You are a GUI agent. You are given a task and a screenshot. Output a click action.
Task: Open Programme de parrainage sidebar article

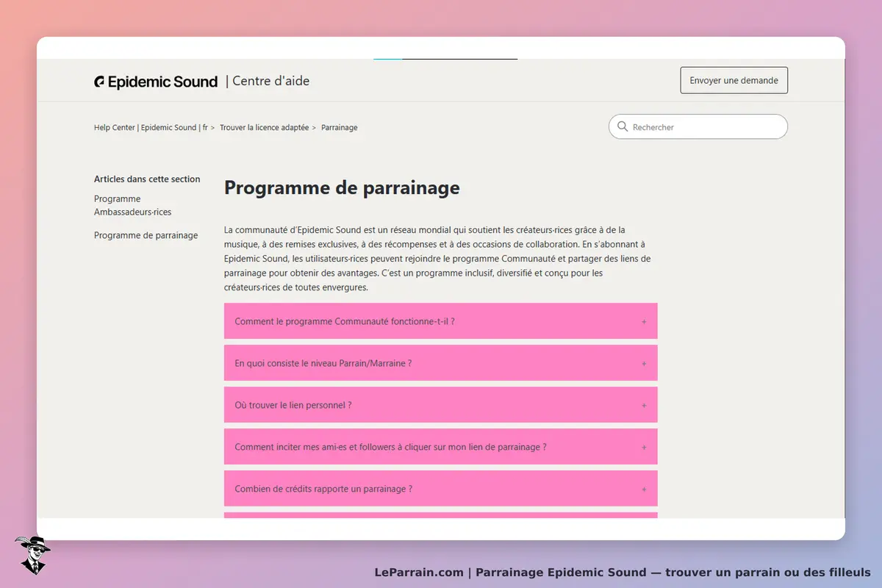(146, 235)
